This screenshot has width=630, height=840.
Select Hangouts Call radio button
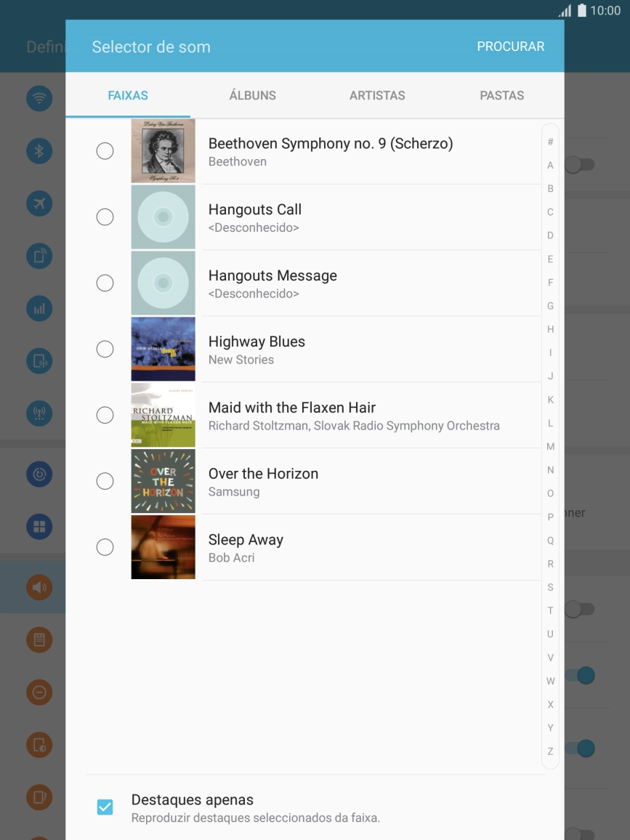105,217
